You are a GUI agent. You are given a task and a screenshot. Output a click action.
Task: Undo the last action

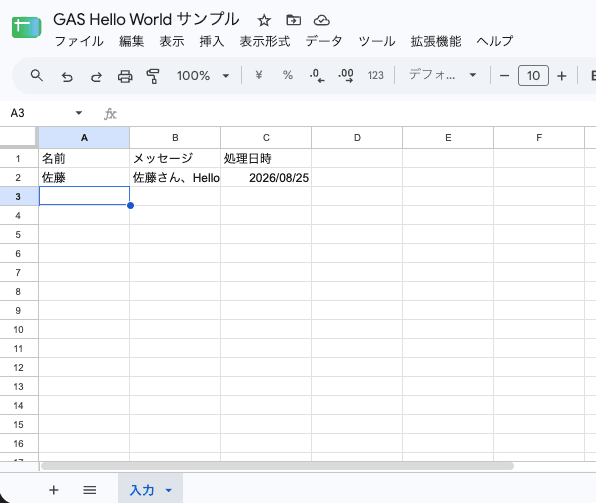[67, 76]
